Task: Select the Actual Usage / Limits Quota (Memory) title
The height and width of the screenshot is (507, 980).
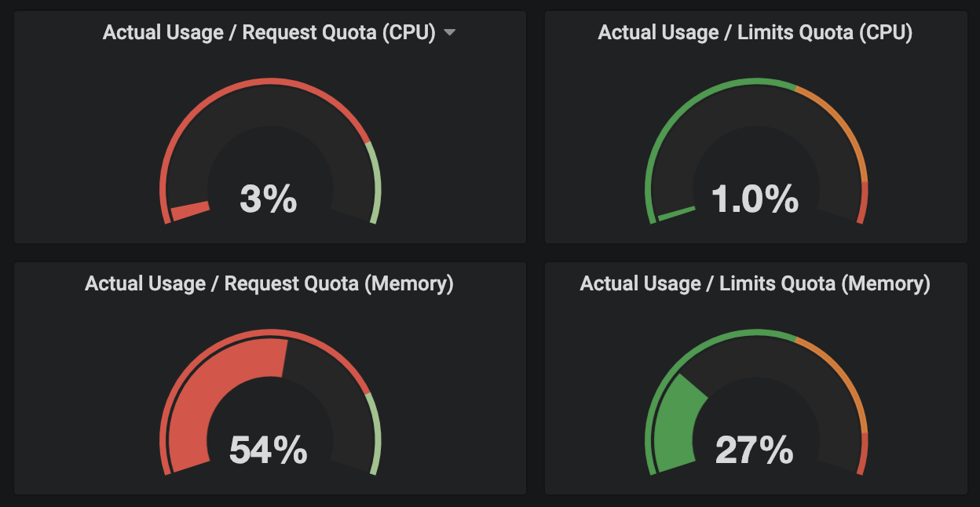Action: (755, 283)
